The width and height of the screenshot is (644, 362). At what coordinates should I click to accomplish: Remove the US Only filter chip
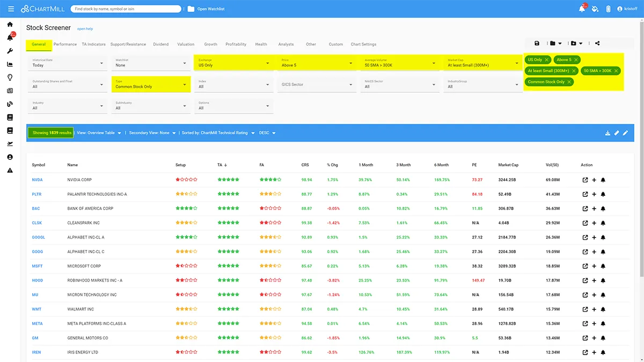click(547, 60)
